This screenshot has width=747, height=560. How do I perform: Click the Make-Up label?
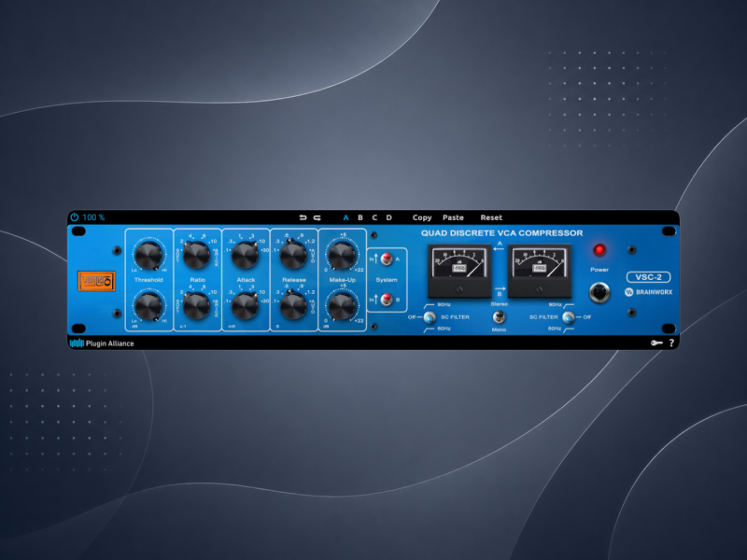(x=342, y=280)
